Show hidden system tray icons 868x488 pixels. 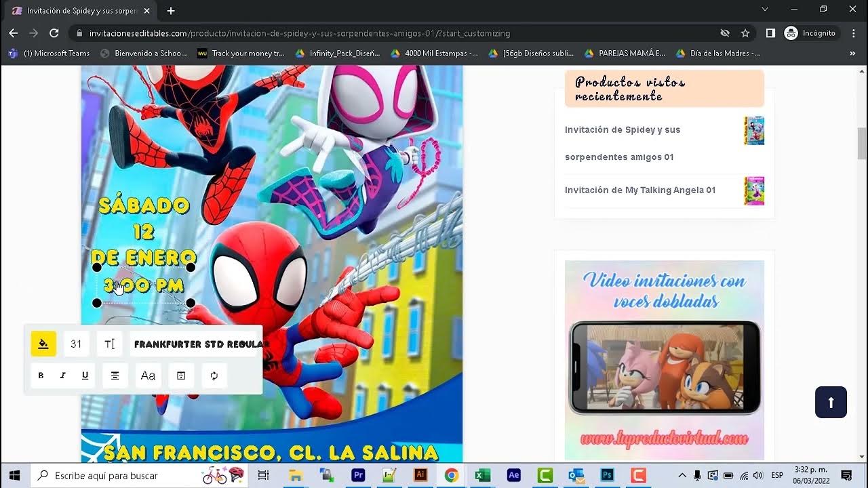point(682,475)
